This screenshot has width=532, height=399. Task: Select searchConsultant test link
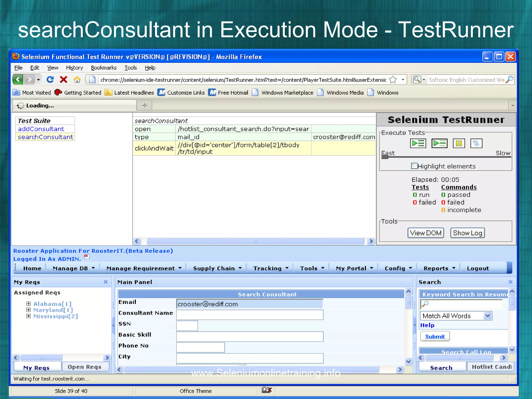click(45, 137)
